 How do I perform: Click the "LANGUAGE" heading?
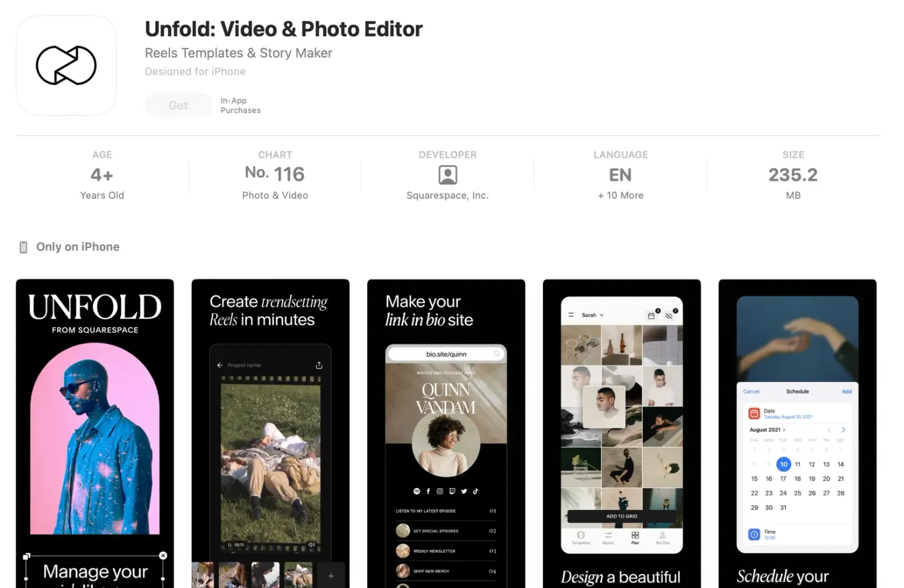coord(620,155)
